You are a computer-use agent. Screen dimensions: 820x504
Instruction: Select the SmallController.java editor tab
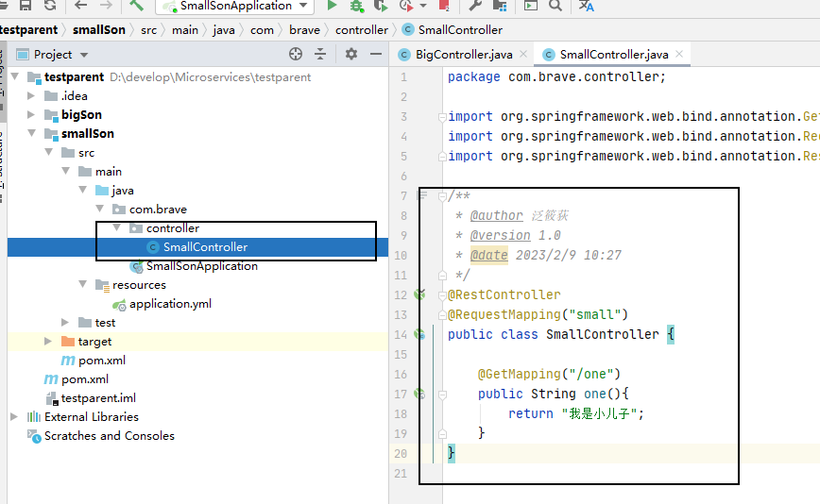pos(613,55)
